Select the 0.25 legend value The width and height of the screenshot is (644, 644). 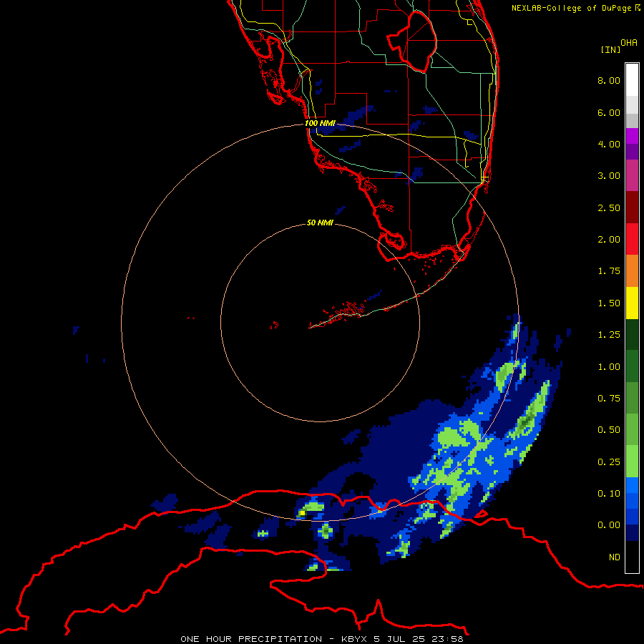pyautogui.click(x=609, y=462)
